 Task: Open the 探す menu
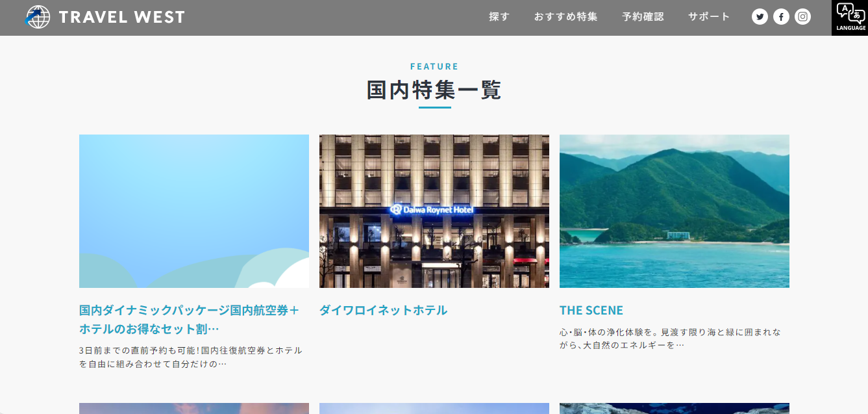tap(499, 17)
